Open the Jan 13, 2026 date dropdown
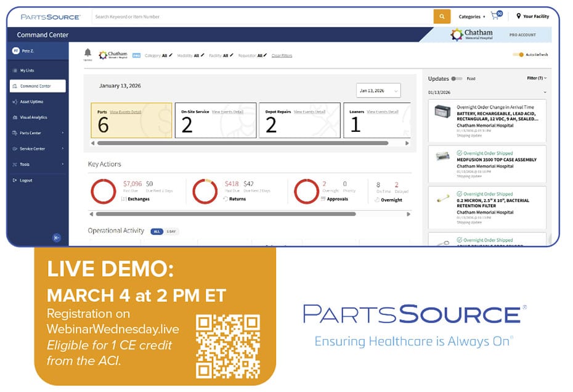This screenshot has width=573, height=392. point(378,91)
